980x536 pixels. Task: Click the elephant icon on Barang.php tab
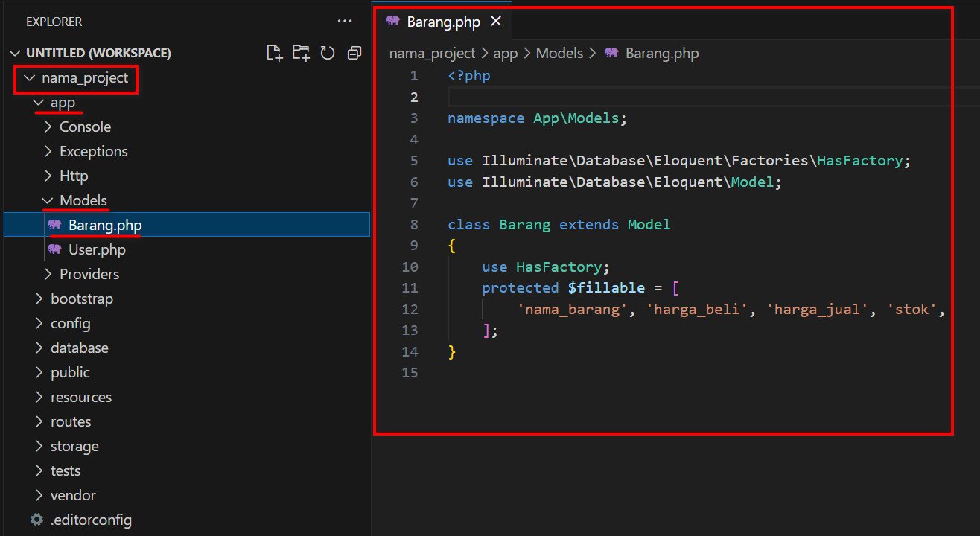tap(393, 22)
